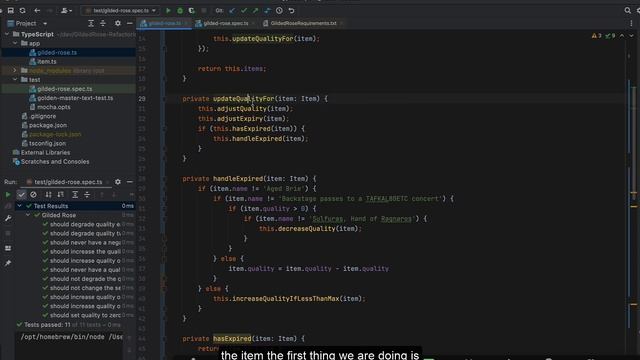Viewport: 640px width, 360px height.
Task: Click Expand All in Project panel header
Action: (91, 24)
